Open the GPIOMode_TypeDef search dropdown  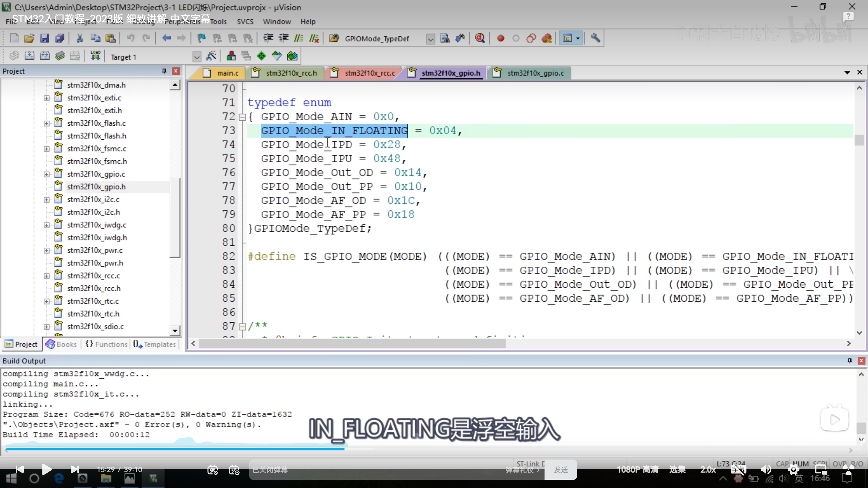(x=430, y=39)
